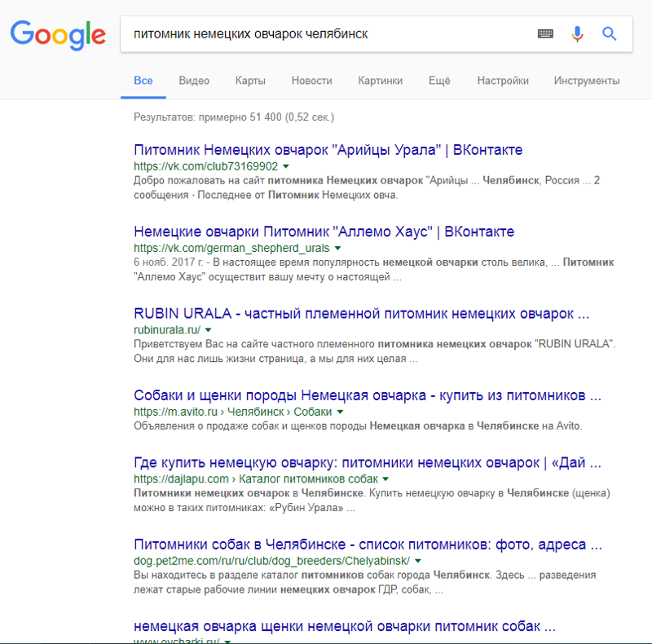The width and height of the screenshot is (652, 644).
Task: Open the Питомники собак в Челябинске result
Action: pos(368,545)
